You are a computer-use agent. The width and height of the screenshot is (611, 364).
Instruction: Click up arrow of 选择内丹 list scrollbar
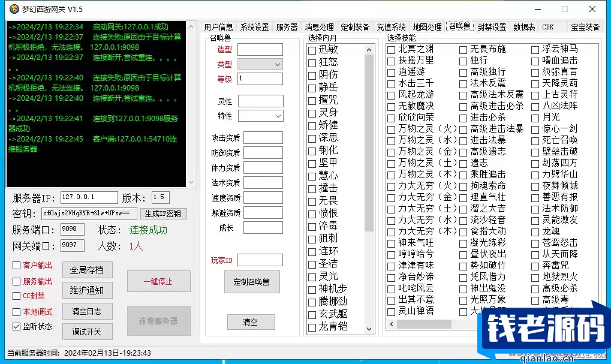[369, 50]
